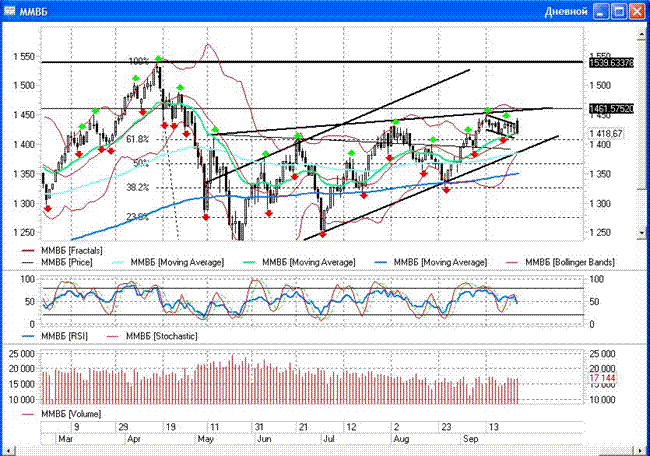Click the 17 144 current volume value label
650x456 pixels.
point(603,380)
